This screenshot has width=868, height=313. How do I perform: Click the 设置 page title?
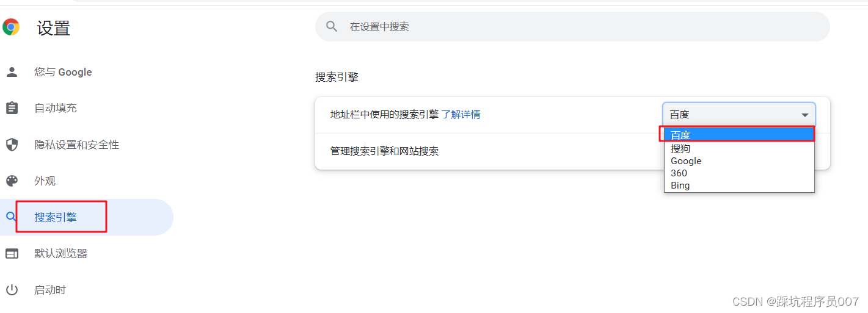(x=54, y=27)
